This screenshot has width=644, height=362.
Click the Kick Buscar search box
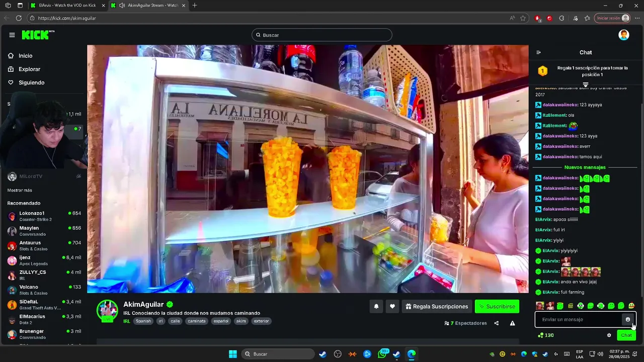tap(322, 35)
